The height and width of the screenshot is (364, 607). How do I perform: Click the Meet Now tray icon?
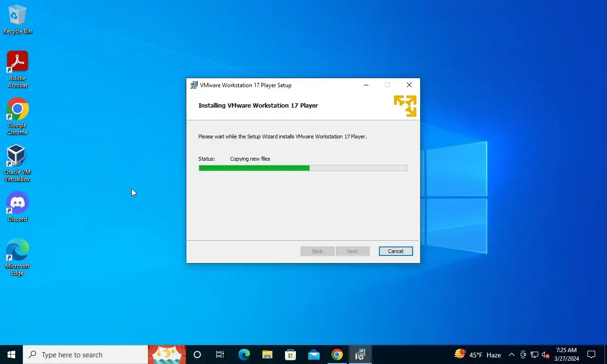[523, 355]
